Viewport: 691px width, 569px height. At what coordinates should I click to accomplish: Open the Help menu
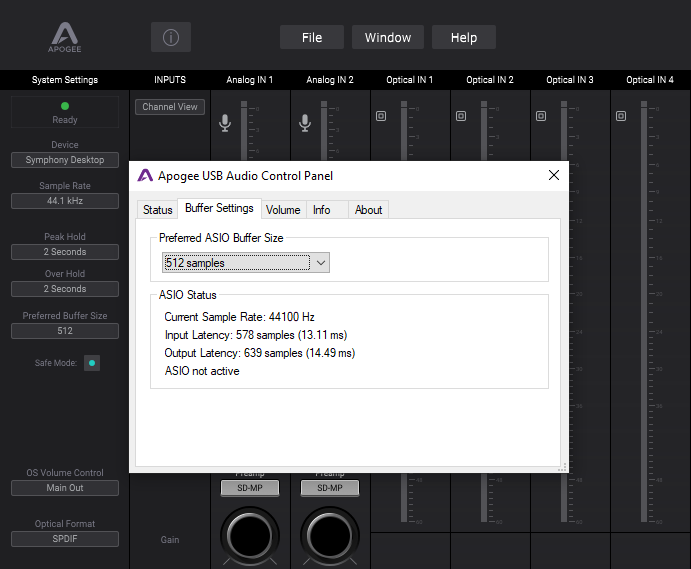pyautogui.click(x=464, y=37)
